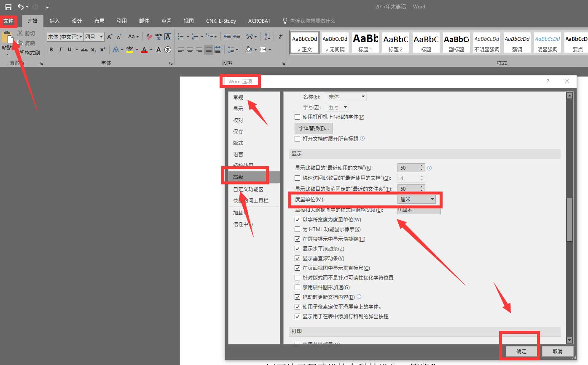This screenshot has height=365, width=588.
Task: Click recent documents count stepper (50)
Action: click(422, 168)
